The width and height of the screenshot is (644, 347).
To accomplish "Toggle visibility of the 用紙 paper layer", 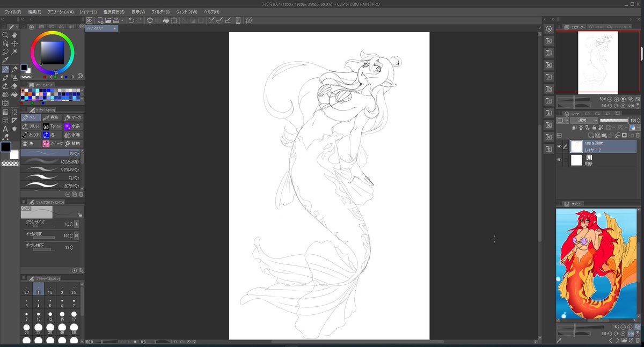I will pos(559,160).
